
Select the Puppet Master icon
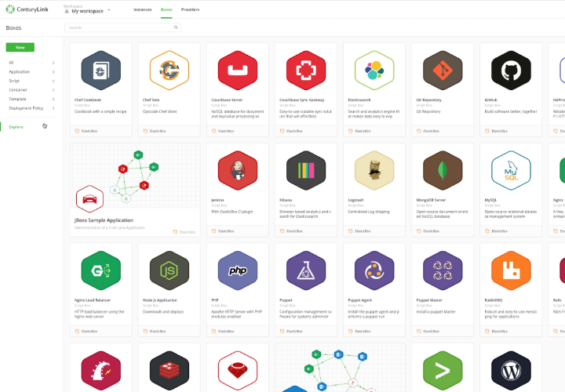(443, 270)
